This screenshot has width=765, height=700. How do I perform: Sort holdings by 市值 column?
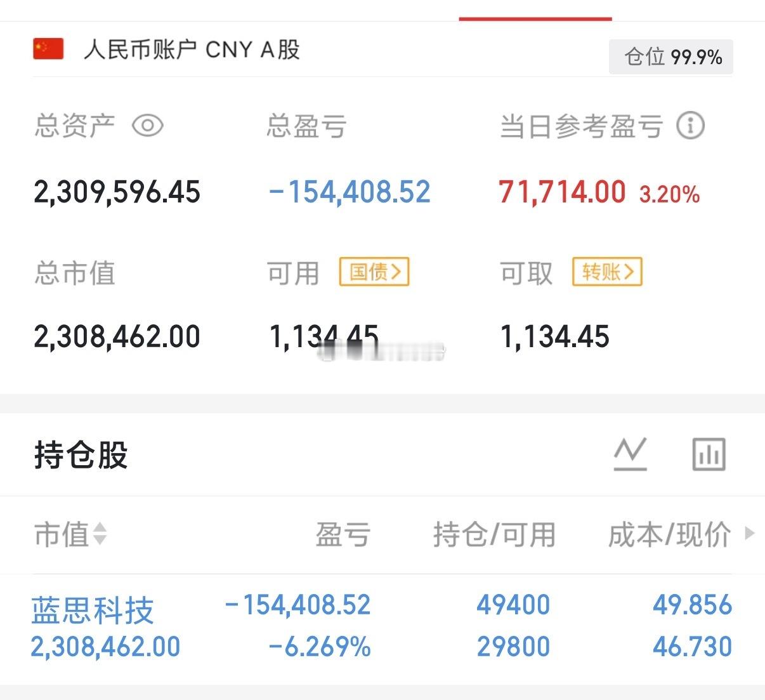(70, 534)
